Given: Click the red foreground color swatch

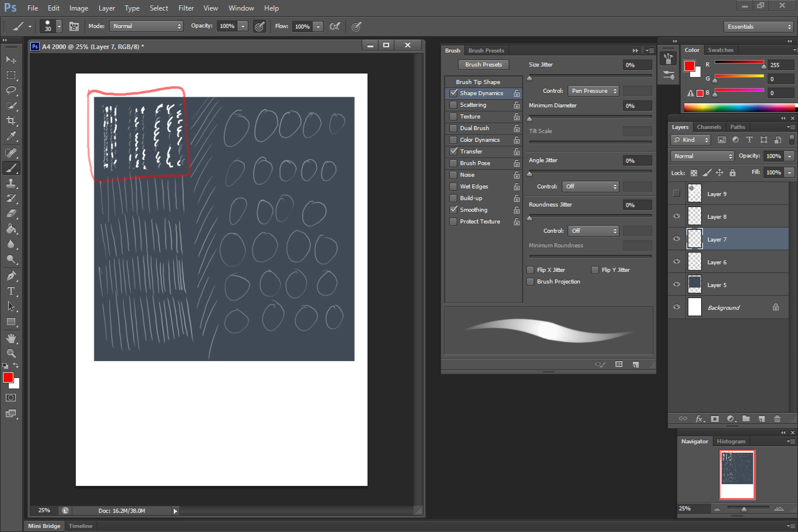Looking at the screenshot, I should [8, 377].
